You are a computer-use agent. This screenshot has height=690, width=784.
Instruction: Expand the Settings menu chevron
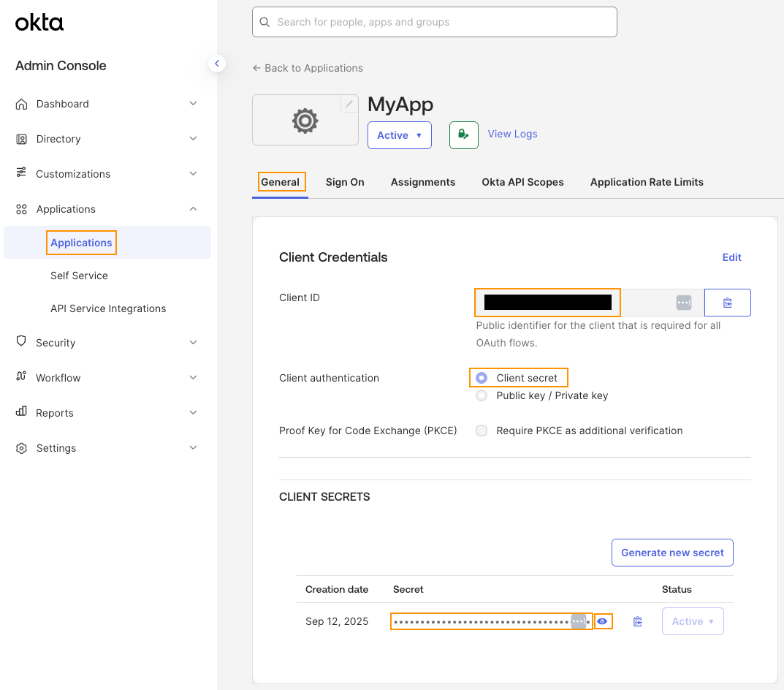193,447
